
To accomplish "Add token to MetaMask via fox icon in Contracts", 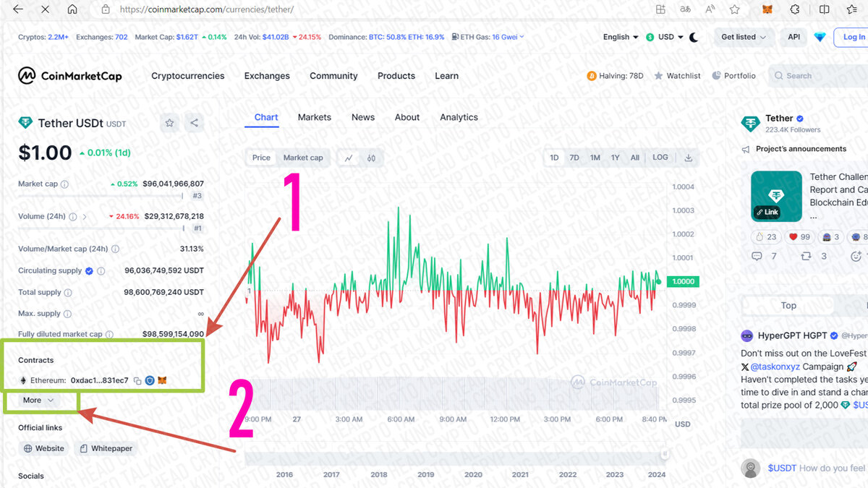I will (x=163, y=380).
